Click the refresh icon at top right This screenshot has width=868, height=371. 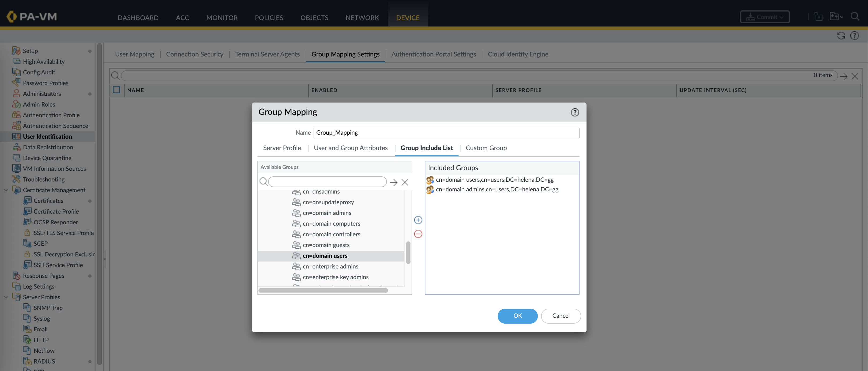pos(841,36)
